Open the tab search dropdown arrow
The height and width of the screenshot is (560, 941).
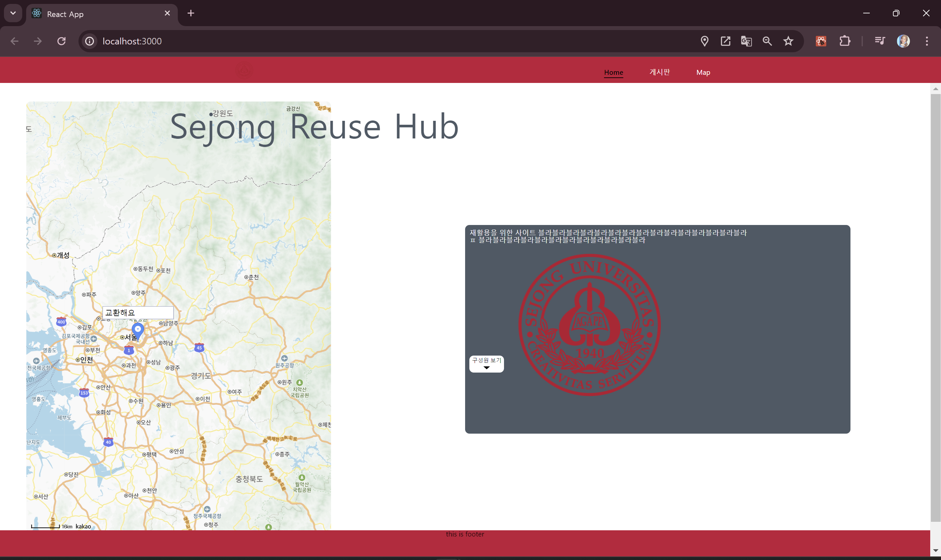(13, 13)
